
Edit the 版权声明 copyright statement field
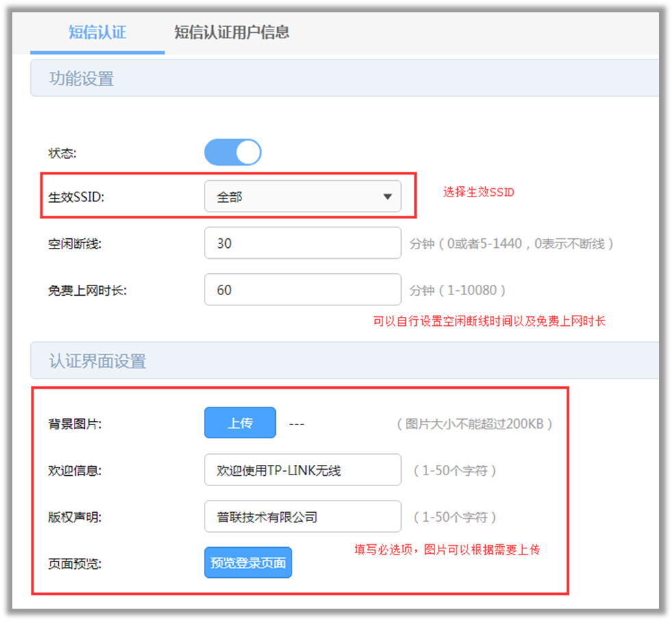(302, 516)
